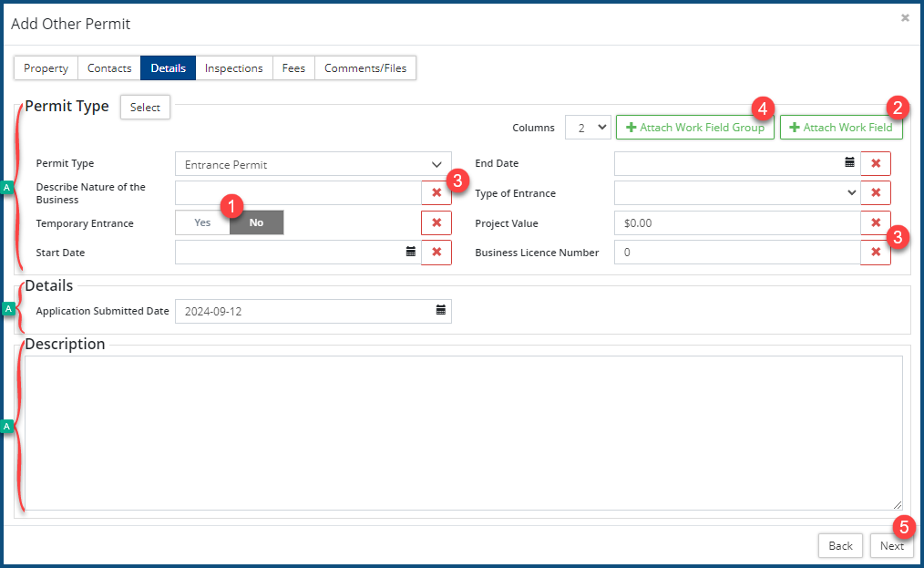Set Temporary Entrance to Yes
This screenshot has height=568, width=924.
[202, 223]
